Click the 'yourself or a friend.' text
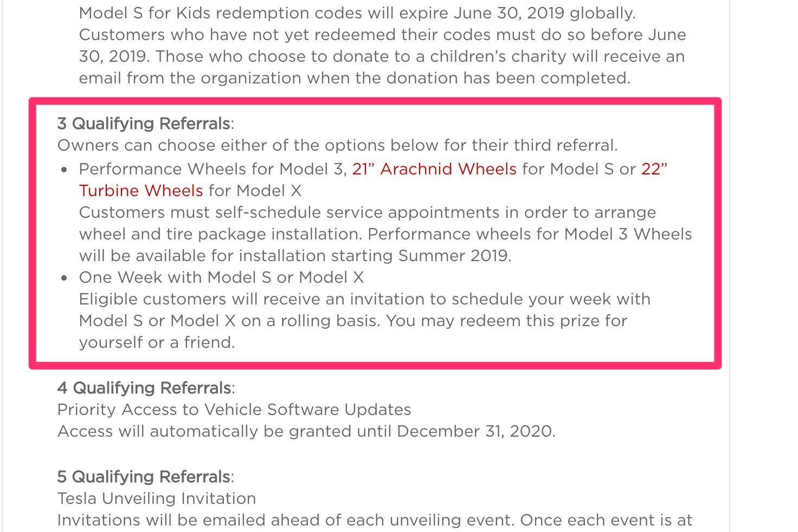This screenshot has width=798, height=532. [157, 342]
